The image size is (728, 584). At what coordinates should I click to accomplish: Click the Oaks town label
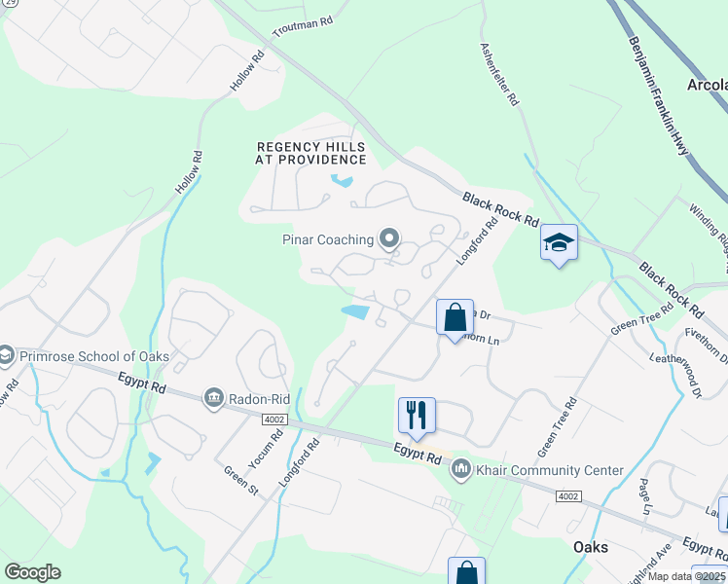[x=591, y=547]
